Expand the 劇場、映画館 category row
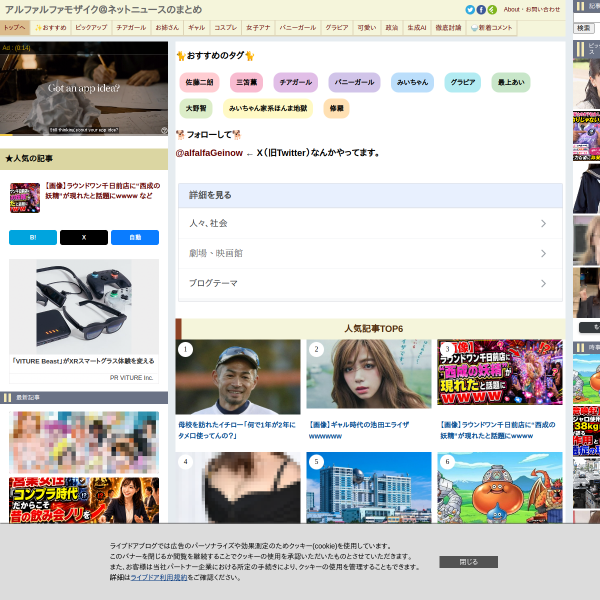Screen dimensions: 600x600 tap(370, 253)
